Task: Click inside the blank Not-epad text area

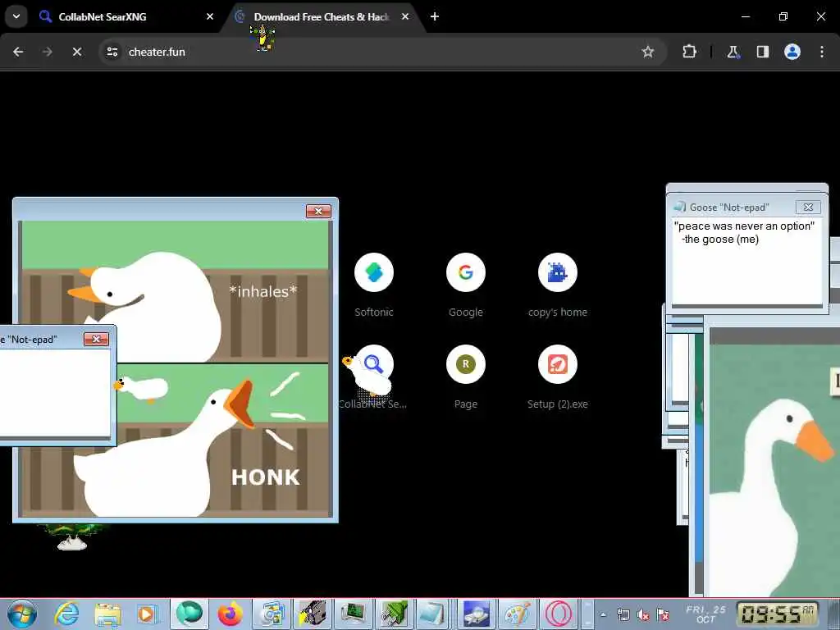Action: tap(55, 393)
